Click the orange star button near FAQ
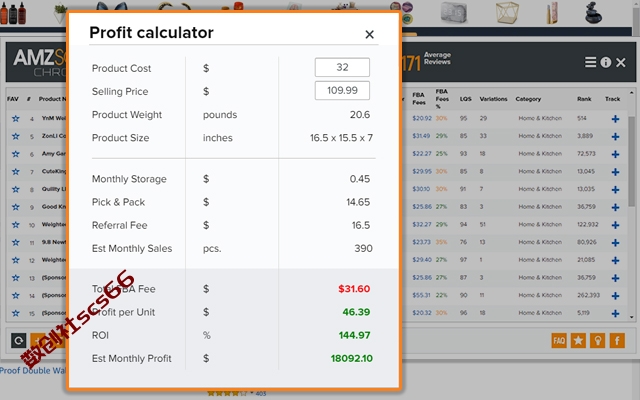Viewport: 640px width, 400px height. click(578, 340)
